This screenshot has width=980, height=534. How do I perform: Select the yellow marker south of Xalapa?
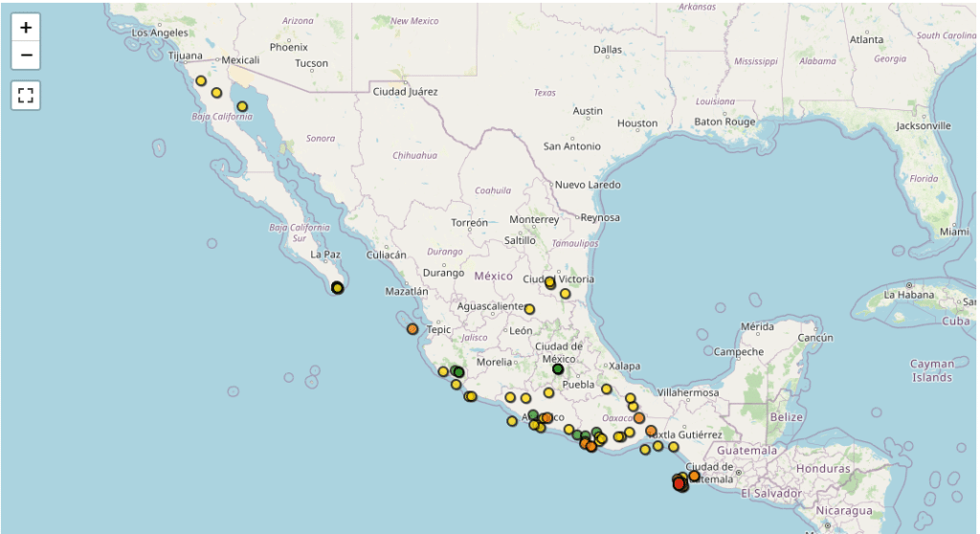coord(606,389)
